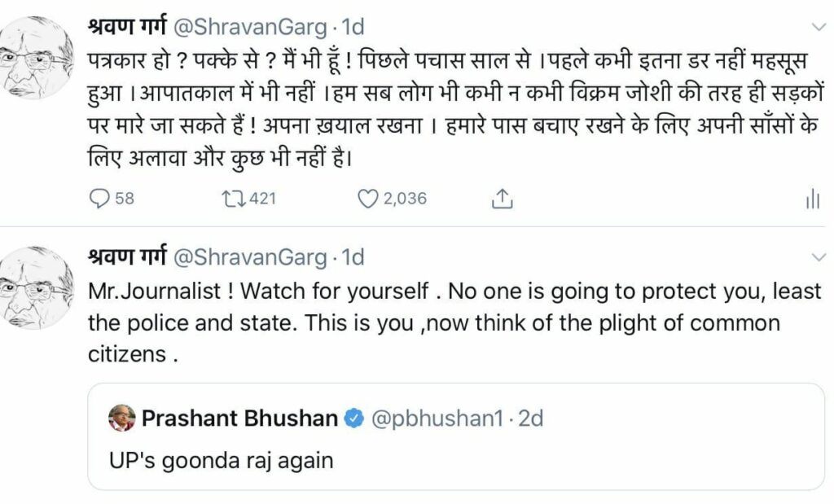
Task: Expand the first tweet's options chevron
Action: click(819, 27)
